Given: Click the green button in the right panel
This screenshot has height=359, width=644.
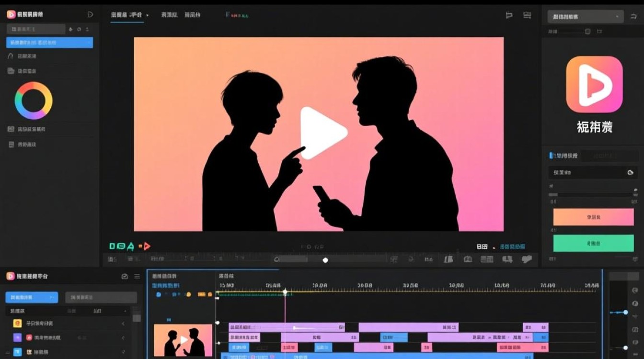Looking at the screenshot, I should [x=593, y=243].
